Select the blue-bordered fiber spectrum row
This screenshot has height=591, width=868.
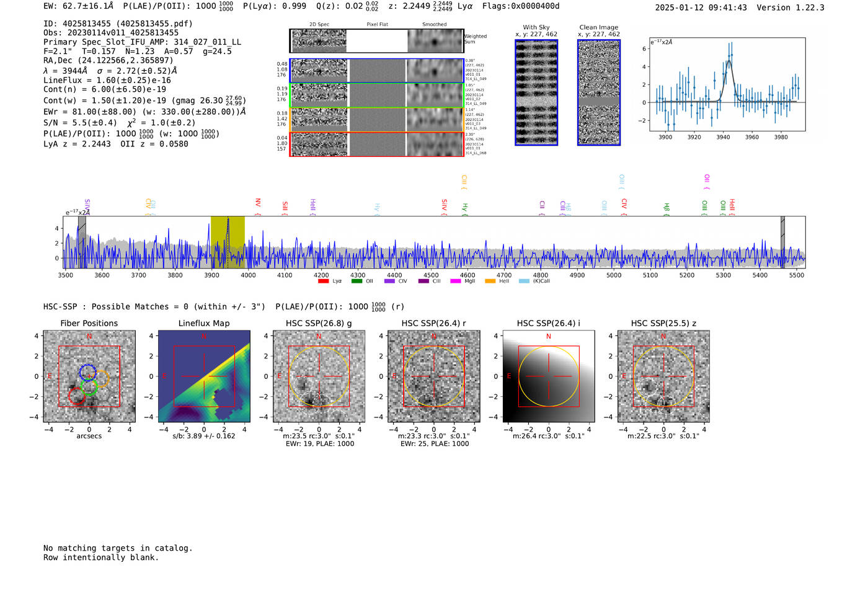[x=377, y=71]
